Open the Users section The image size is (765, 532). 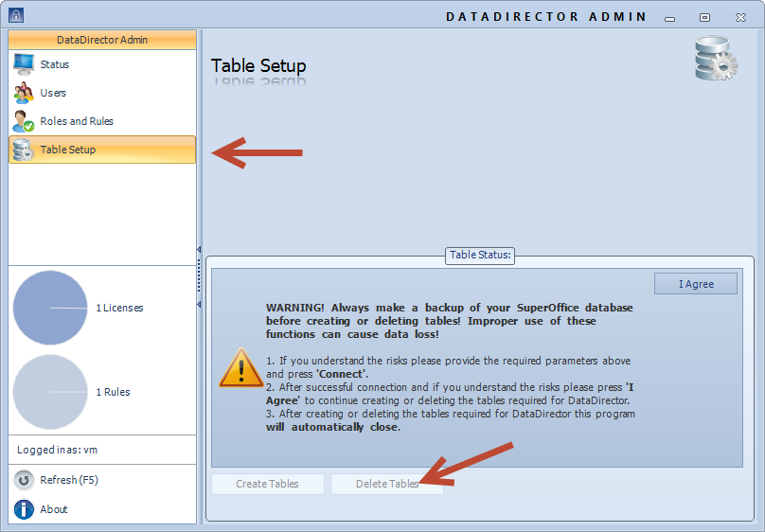pos(102,93)
